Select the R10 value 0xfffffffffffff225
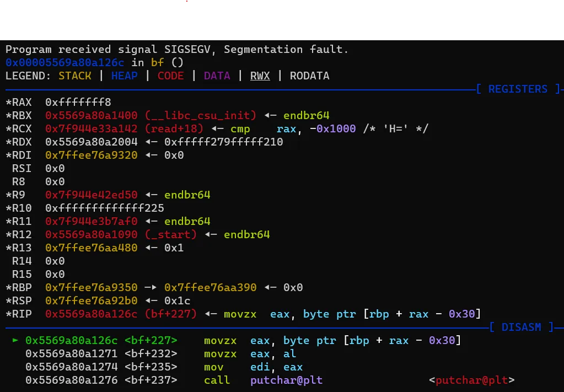Screen dimensions: 564x392 105,208
